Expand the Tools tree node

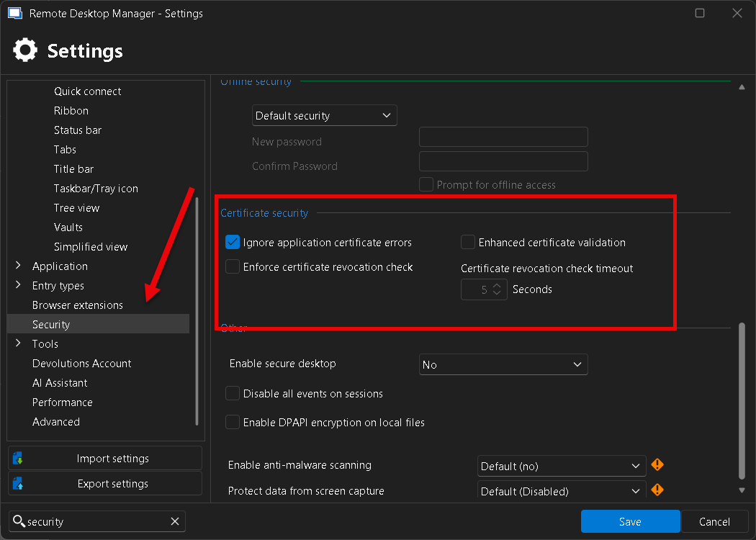pos(18,343)
